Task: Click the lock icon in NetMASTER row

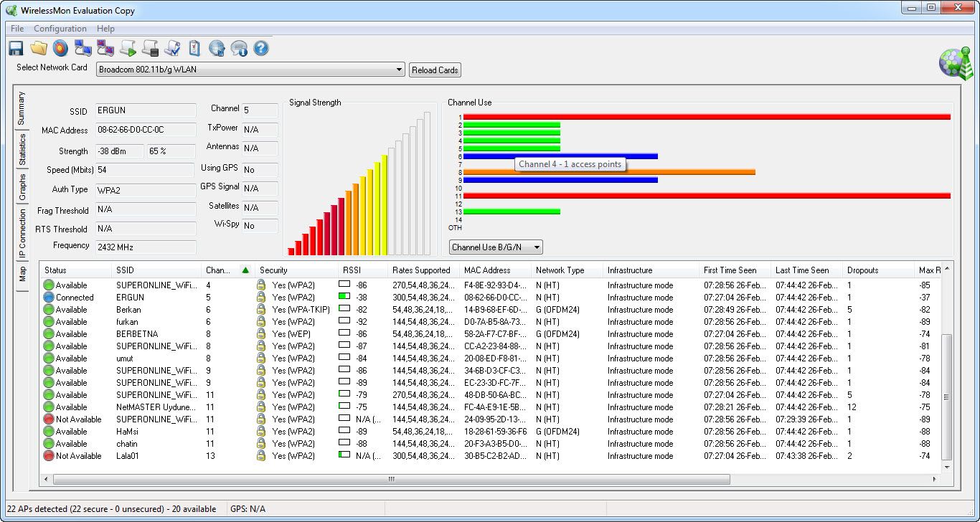Action: pyautogui.click(x=261, y=407)
